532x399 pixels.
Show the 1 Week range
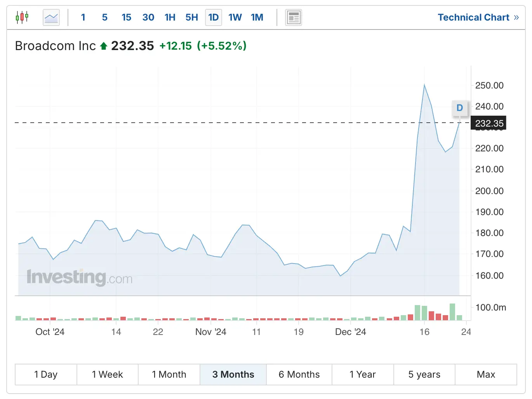(x=108, y=375)
